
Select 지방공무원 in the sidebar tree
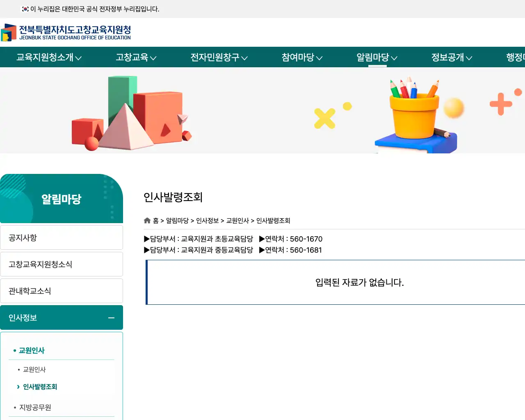pyautogui.click(x=35, y=407)
